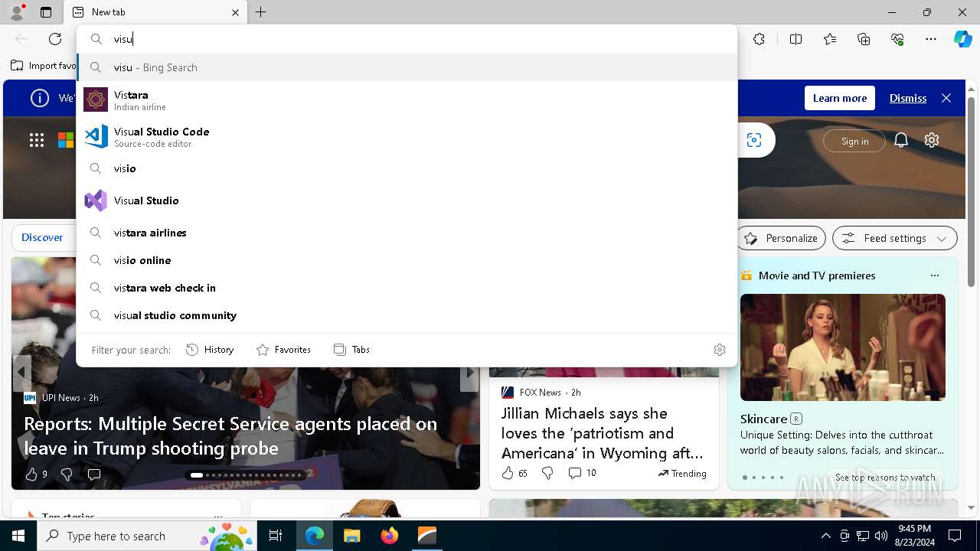Open the Tab actions menu icon
980x551 pixels.
point(46,12)
